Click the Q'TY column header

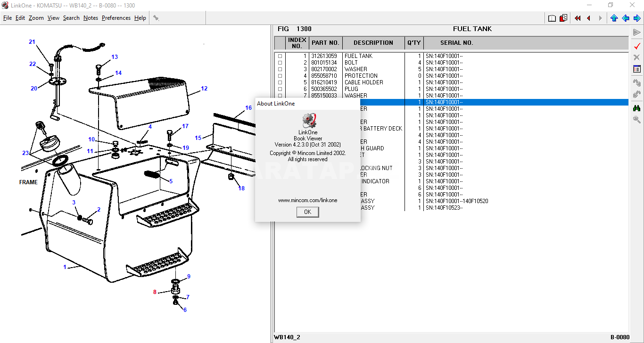point(414,43)
